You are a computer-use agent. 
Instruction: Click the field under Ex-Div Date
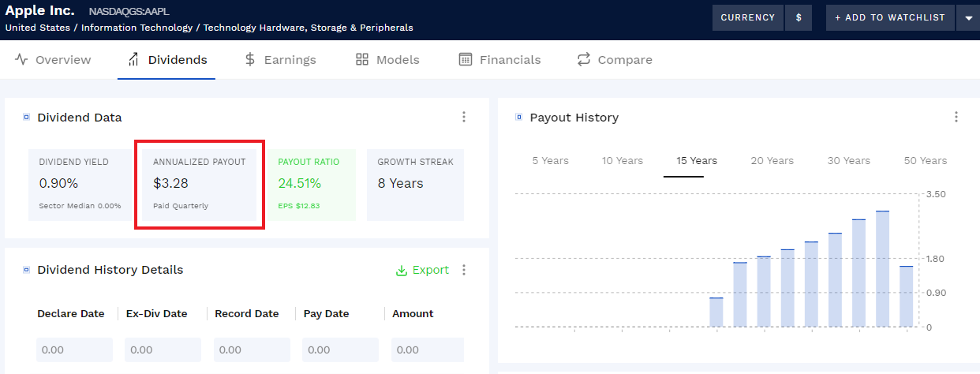163,350
